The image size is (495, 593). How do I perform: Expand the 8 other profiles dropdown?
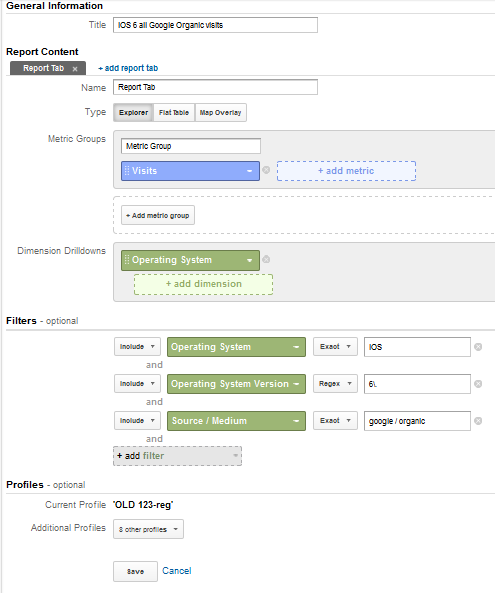148,529
